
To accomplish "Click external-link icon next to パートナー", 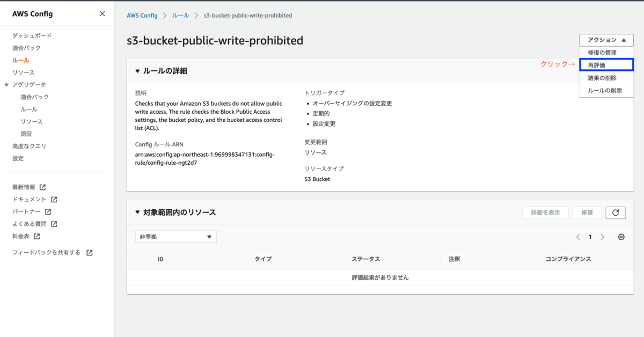I will [x=48, y=212].
